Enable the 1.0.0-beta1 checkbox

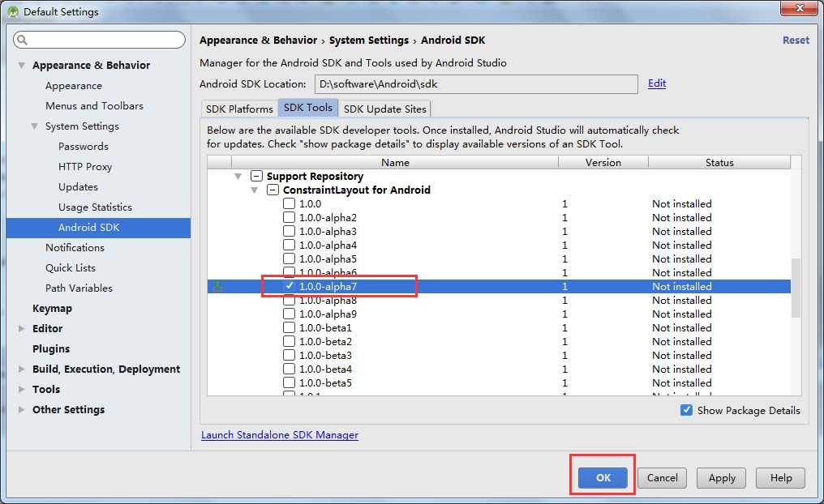click(289, 327)
